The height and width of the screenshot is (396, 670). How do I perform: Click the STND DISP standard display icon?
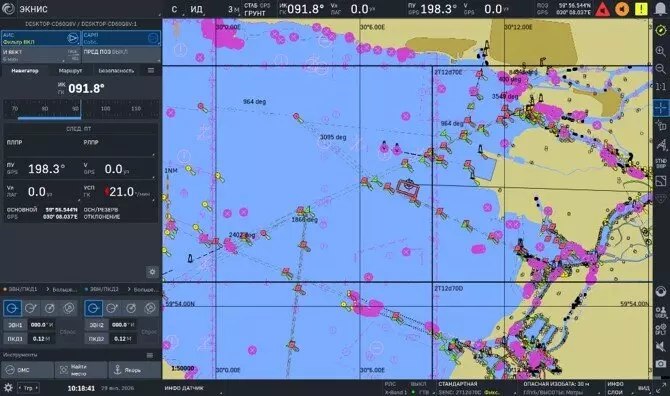(661, 163)
